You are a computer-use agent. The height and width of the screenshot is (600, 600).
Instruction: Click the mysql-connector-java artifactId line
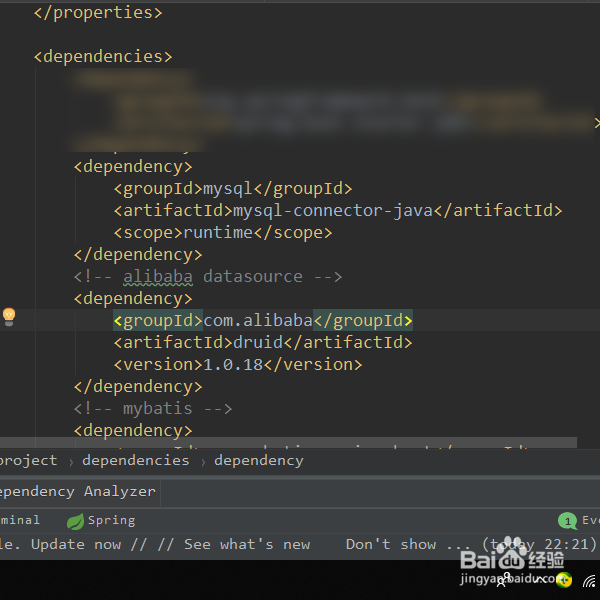click(338, 210)
